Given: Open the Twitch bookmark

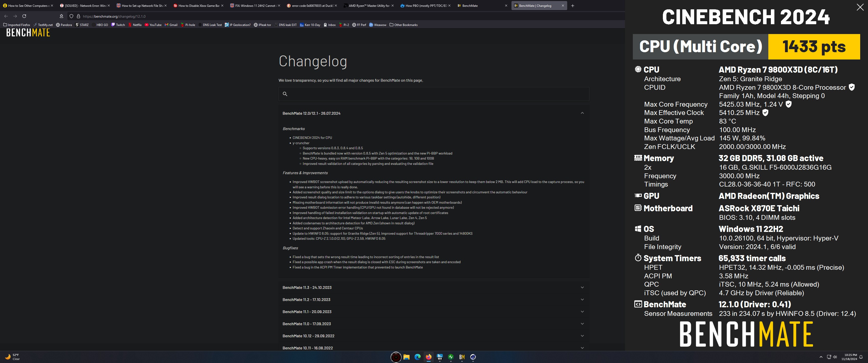Looking at the screenshot, I should coord(118,25).
